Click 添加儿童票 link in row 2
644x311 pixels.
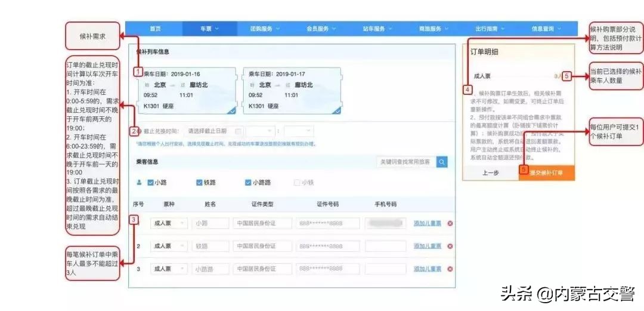click(x=428, y=246)
